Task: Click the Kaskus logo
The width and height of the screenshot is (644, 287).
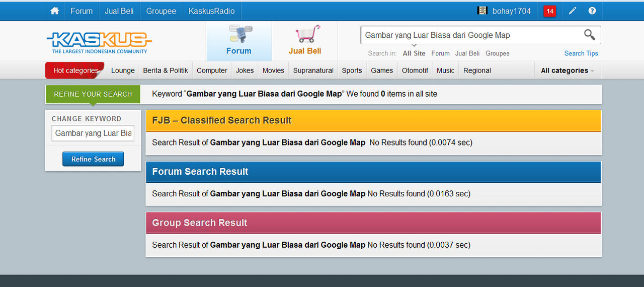Action: pyautogui.click(x=99, y=43)
